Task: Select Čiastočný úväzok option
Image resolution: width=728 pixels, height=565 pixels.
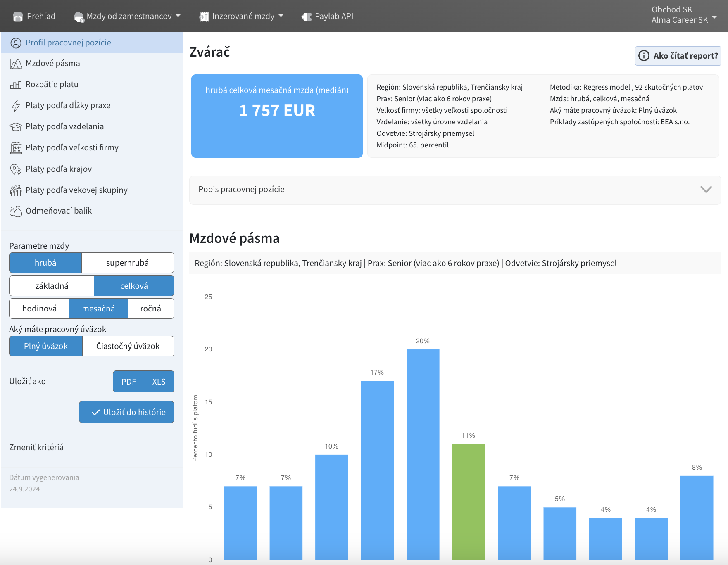Action: point(128,346)
